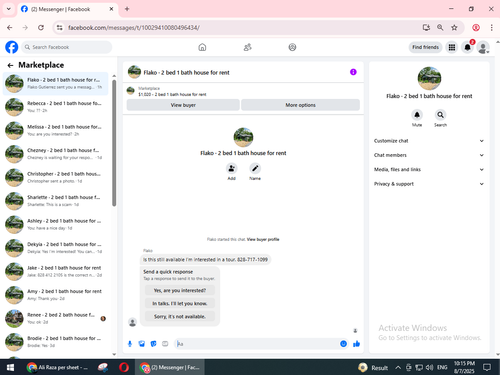Open Windows Start menu

pos(10,367)
